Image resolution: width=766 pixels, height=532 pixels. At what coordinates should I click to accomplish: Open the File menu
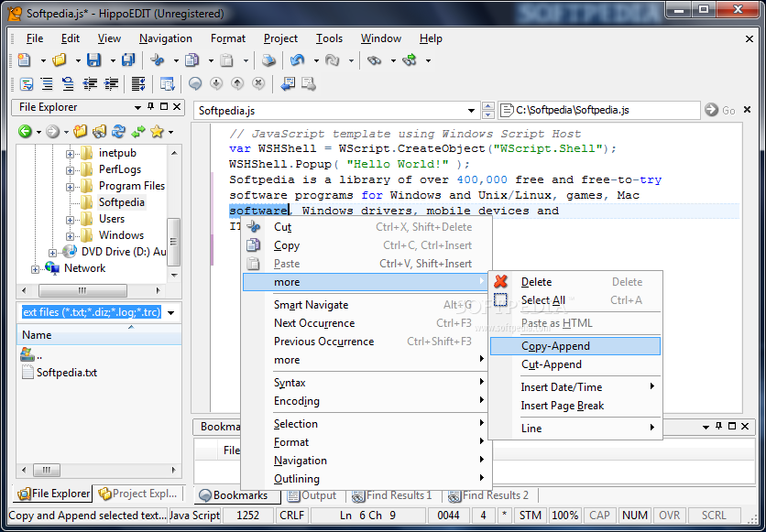click(x=35, y=38)
